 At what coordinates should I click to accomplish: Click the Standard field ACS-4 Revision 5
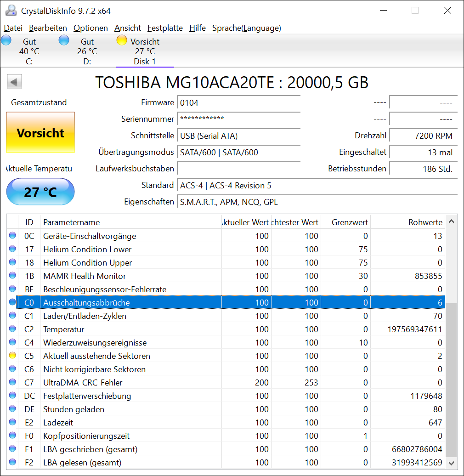317,186
